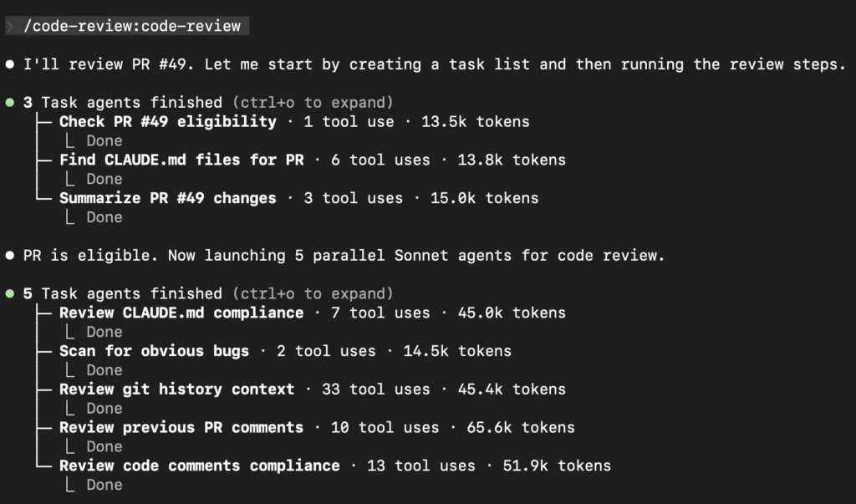Expand the "3 Task agents finished" group
Image resolution: width=856 pixels, height=504 pixels.
pyautogui.click(x=123, y=103)
